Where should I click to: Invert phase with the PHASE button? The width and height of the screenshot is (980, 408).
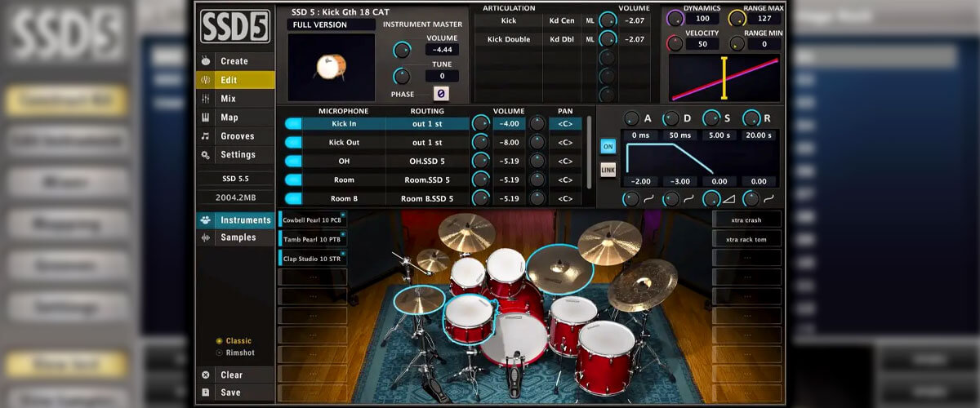point(442,94)
